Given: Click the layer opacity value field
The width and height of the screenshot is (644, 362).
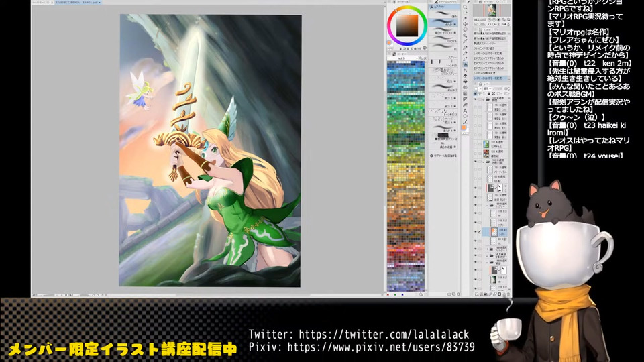Looking at the screenshot, I should tap(506, 88).
